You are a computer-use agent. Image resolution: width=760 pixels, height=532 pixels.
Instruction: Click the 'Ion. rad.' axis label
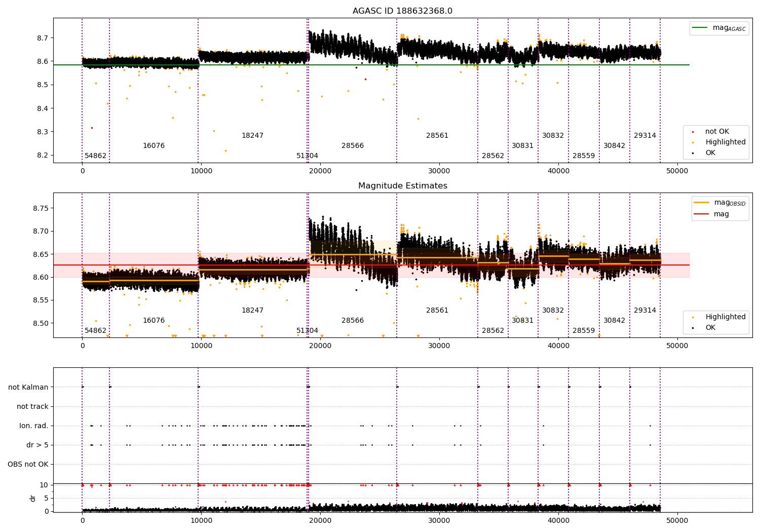(x=34, y=426)
